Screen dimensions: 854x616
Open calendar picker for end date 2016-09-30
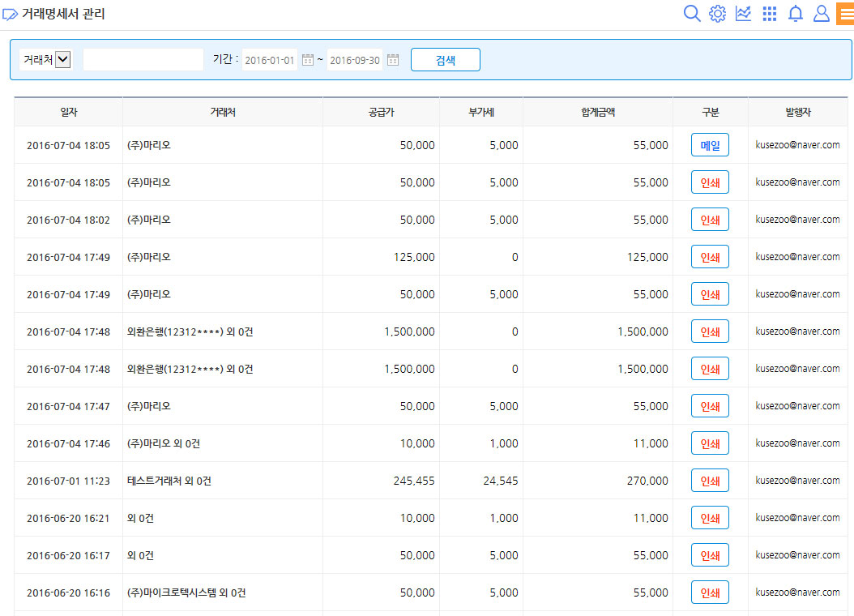pos(393,60)
